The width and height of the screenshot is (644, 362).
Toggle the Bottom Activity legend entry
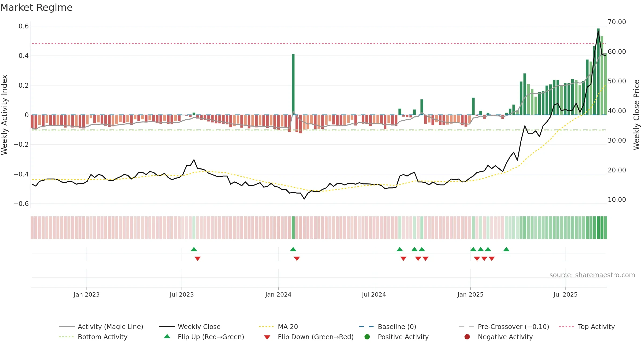point(93,337)
